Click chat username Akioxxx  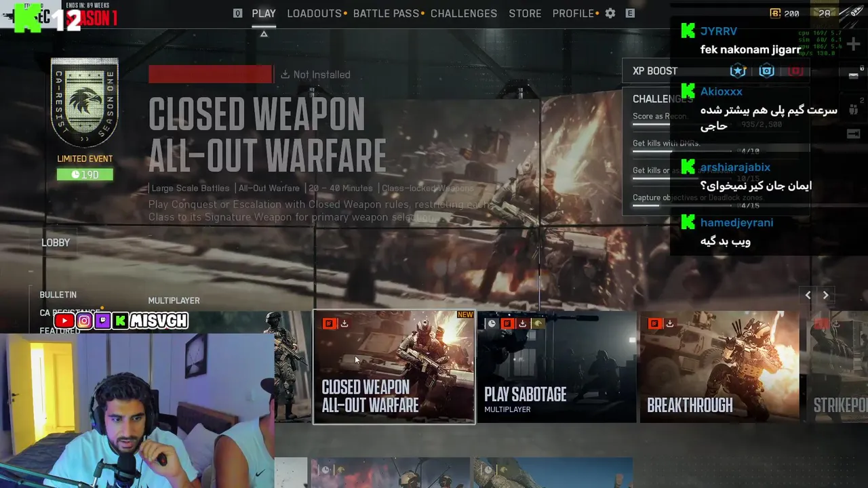(x=721, y=91)
